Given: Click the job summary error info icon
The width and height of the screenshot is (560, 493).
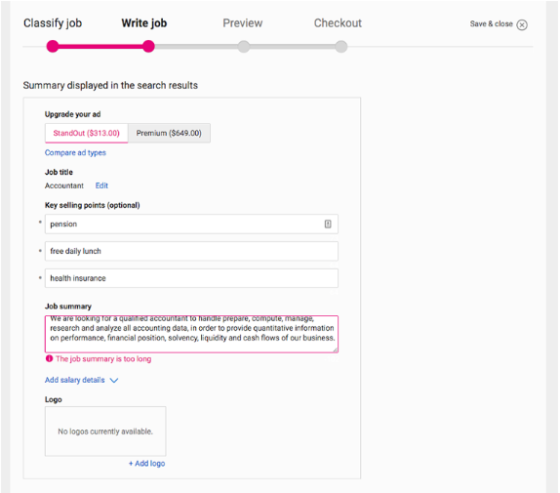Looking at the screenshot, I should click(x=49, y=358).
